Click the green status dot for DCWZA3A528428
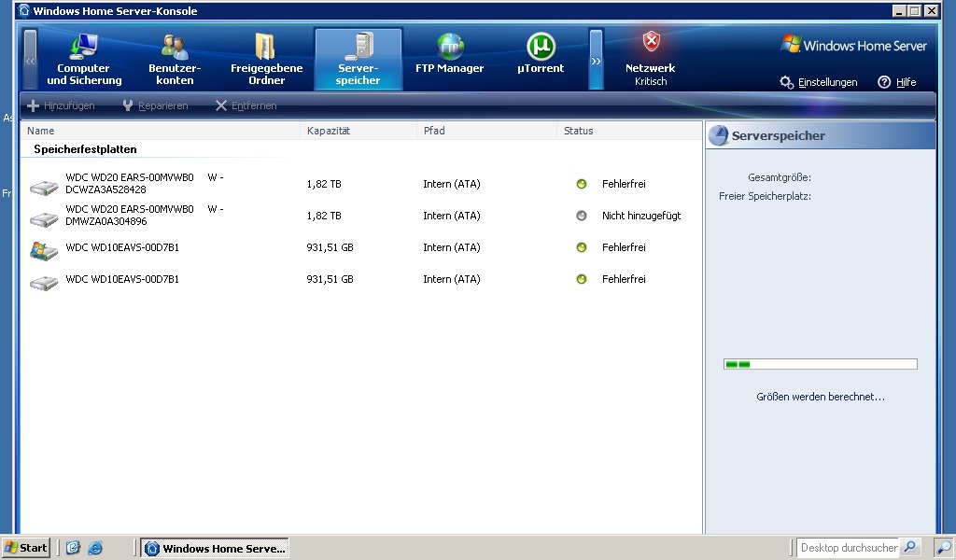The width and height of the screenshot is (956, 560). [582, 184]
